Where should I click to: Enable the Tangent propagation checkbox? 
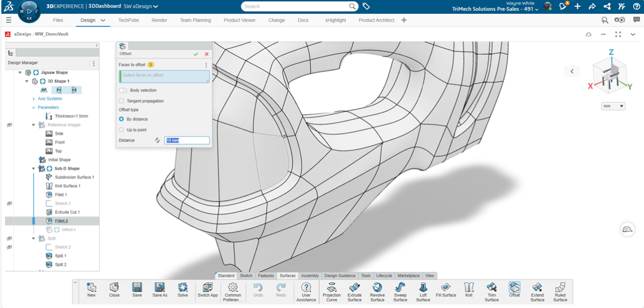[121, 101]
